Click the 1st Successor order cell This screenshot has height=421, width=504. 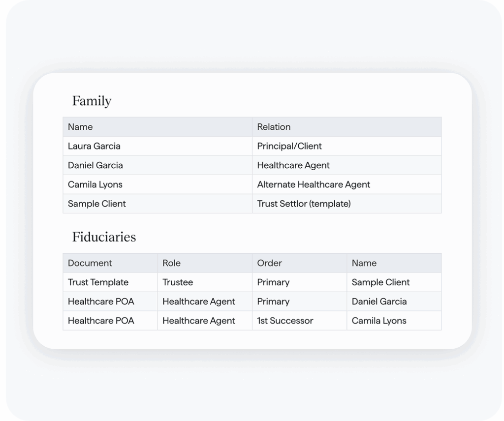[x=300, y=321]
